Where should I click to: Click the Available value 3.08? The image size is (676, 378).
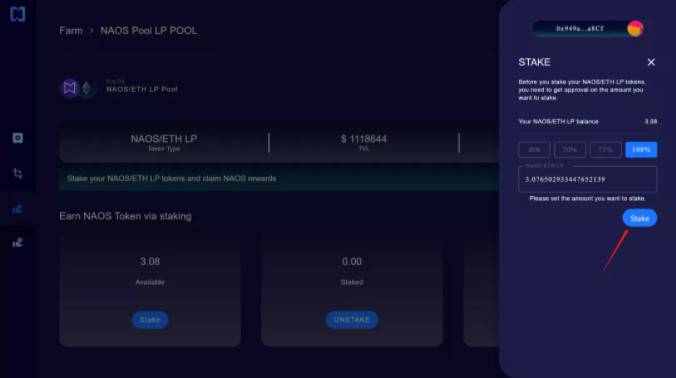tap(150, 261)
